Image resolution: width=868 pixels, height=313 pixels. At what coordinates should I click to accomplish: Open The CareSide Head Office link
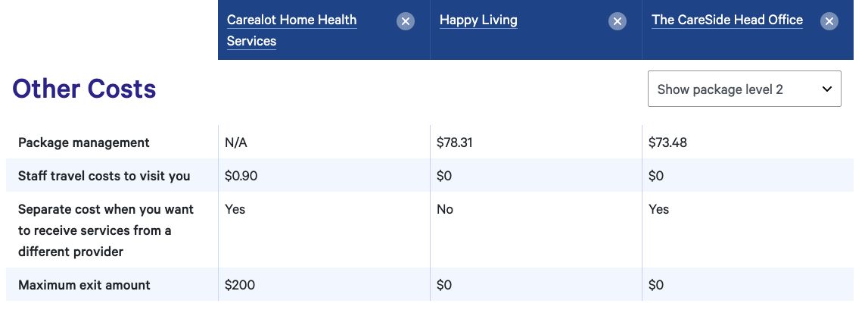(x=726, y=20)
